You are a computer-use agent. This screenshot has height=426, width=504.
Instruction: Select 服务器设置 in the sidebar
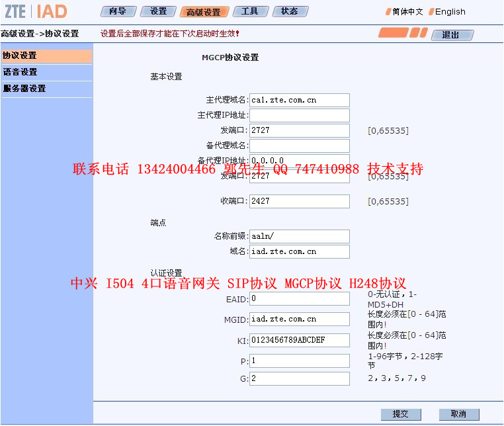click(46, 89)
